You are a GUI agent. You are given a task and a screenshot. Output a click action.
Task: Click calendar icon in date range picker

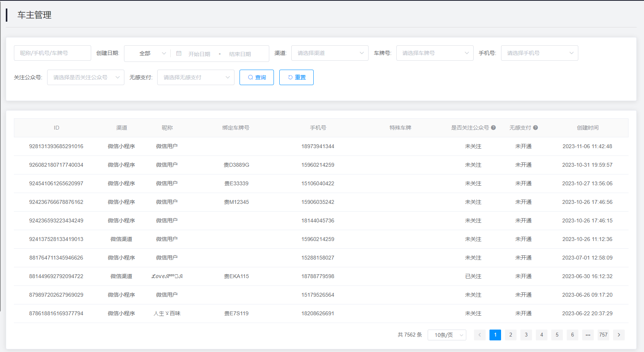(x=178, y=53)
